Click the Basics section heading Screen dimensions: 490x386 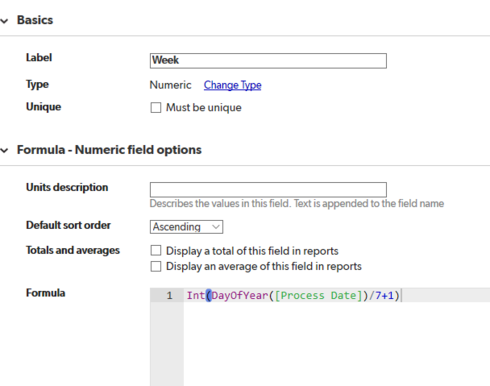[35, 20]
